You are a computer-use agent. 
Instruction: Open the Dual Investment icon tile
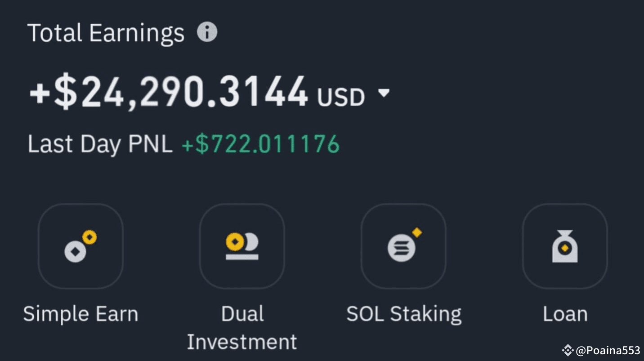242,246
